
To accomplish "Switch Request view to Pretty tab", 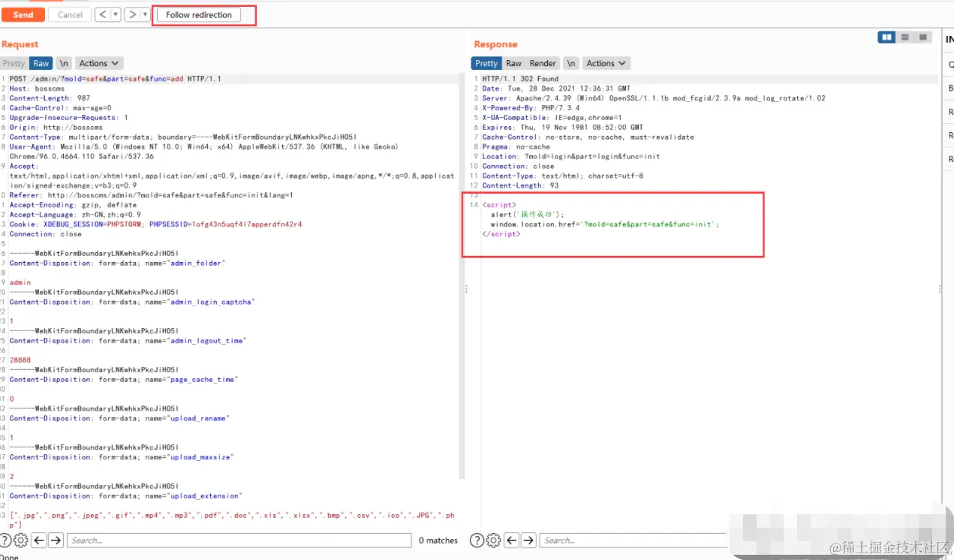I will tap(14, 64).
